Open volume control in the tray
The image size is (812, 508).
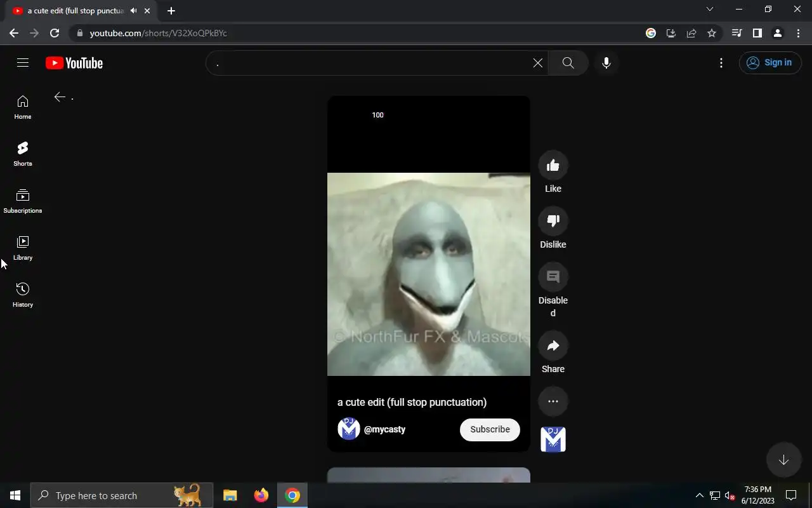pos(730,495)
